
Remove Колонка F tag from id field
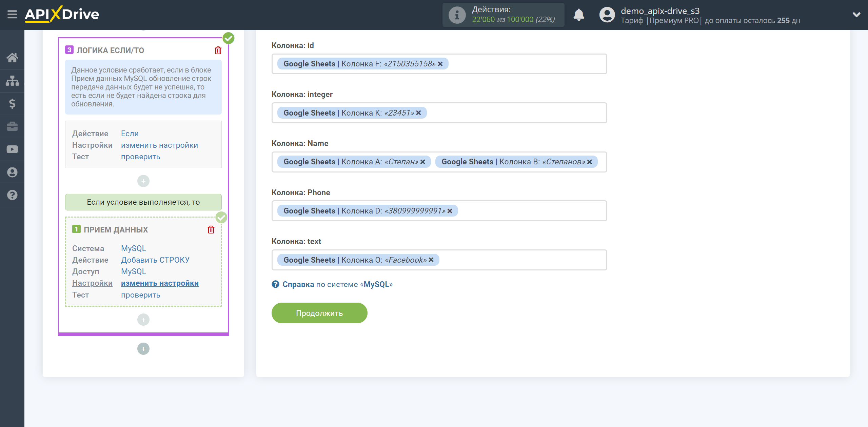point(440,64)
